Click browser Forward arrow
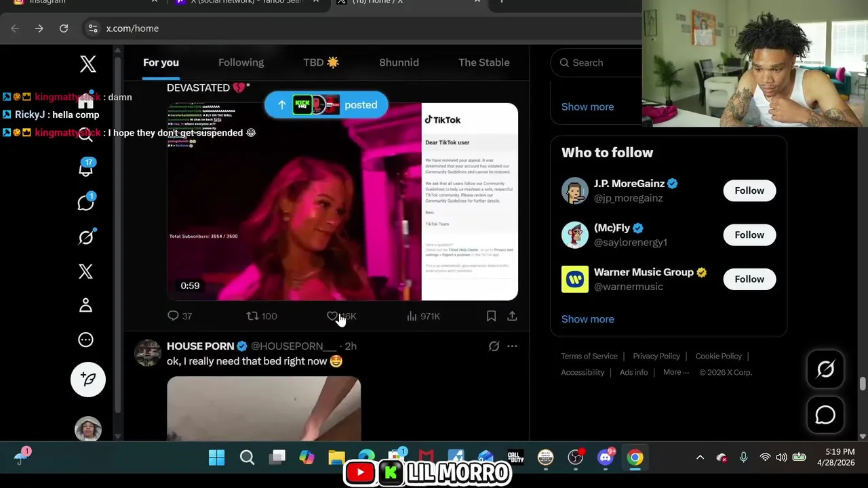Screen dimensions: 868x488 (39, 28)
